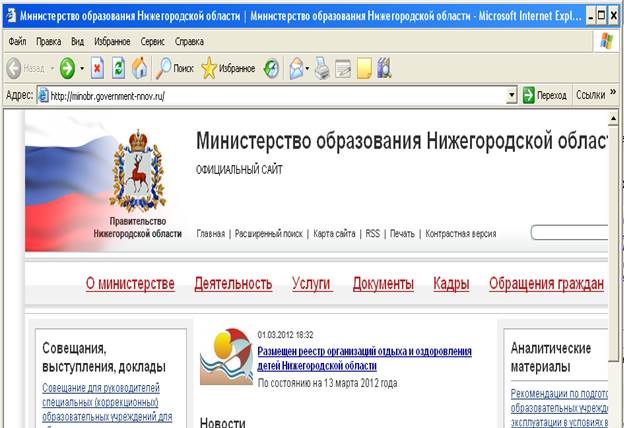Viewport: 624px width, 428px height.
Task: Click the Правительство Нижегородской области caption
Action: (x=138, y=227)
